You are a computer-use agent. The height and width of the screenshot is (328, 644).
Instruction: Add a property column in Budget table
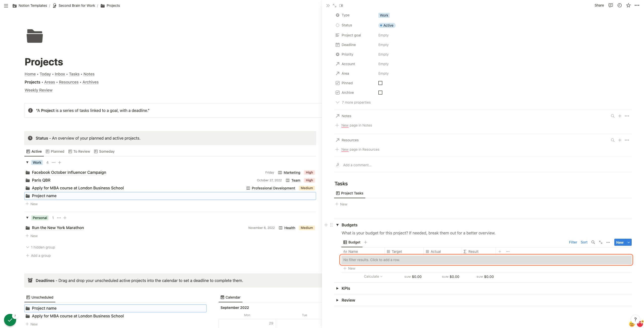[500, 252]
